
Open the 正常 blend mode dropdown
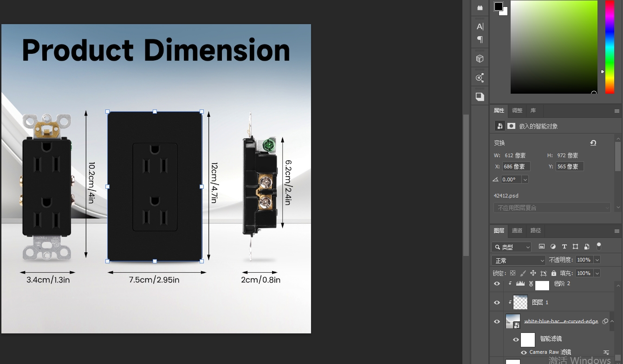click(x=518, y=261)
